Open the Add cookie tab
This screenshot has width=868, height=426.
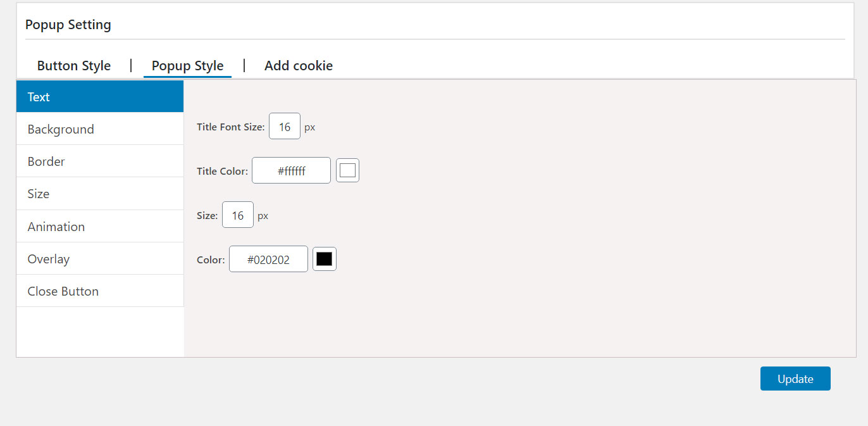[x=299, y=66]
